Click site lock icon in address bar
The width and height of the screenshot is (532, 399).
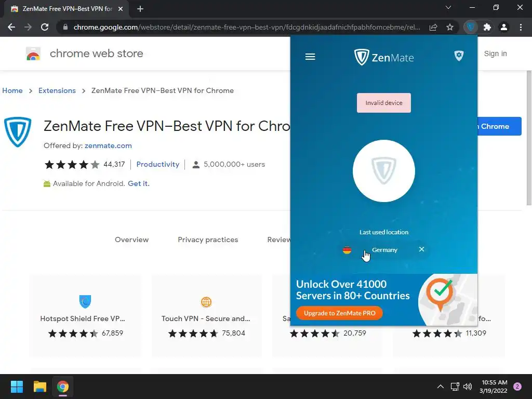tap(65, 27)
